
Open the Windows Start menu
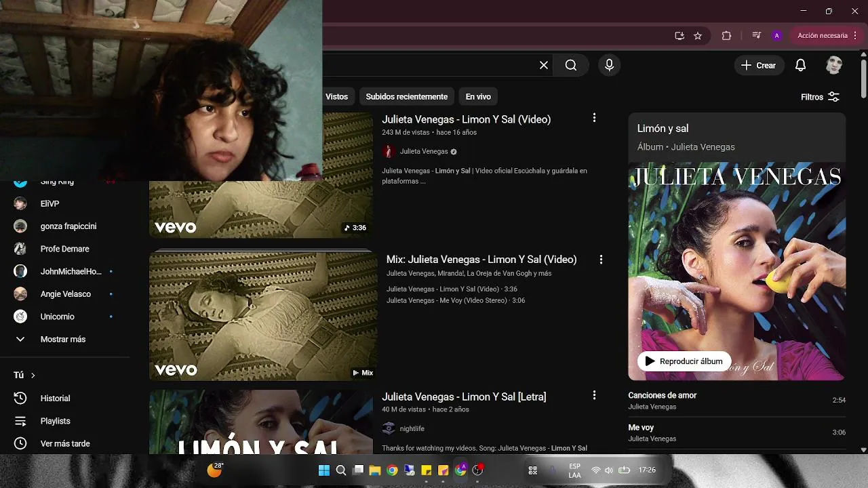(x=324, y=470)
